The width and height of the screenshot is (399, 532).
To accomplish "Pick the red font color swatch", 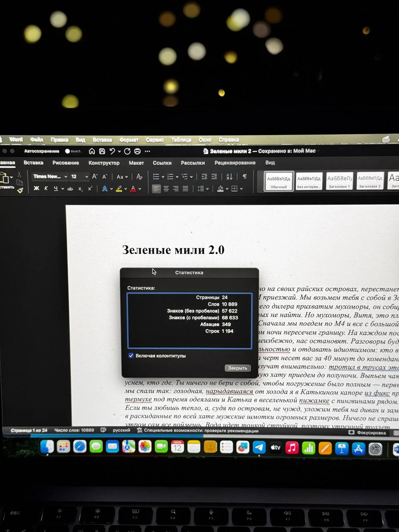I will pos(133,189).
